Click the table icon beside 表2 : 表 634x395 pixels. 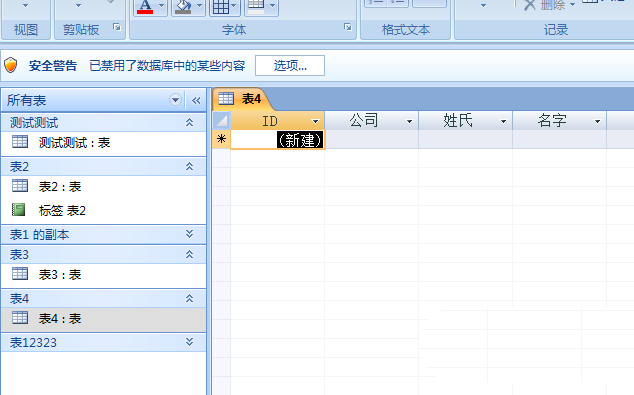click(20, 186)
